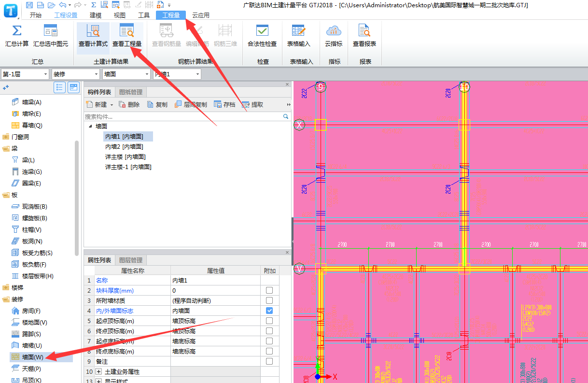The height and width of the screenshot is (383, 588).
Task: Click the 新建 component toolbar button
Action: click(x=97, y=104)
